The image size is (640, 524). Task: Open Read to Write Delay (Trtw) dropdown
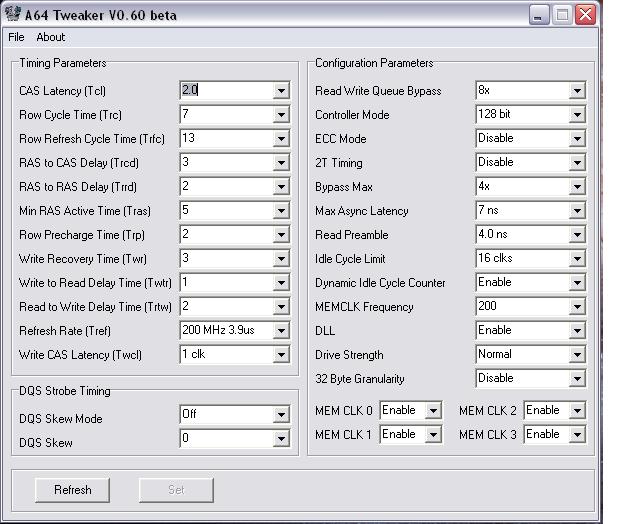[x=281, y=306]
